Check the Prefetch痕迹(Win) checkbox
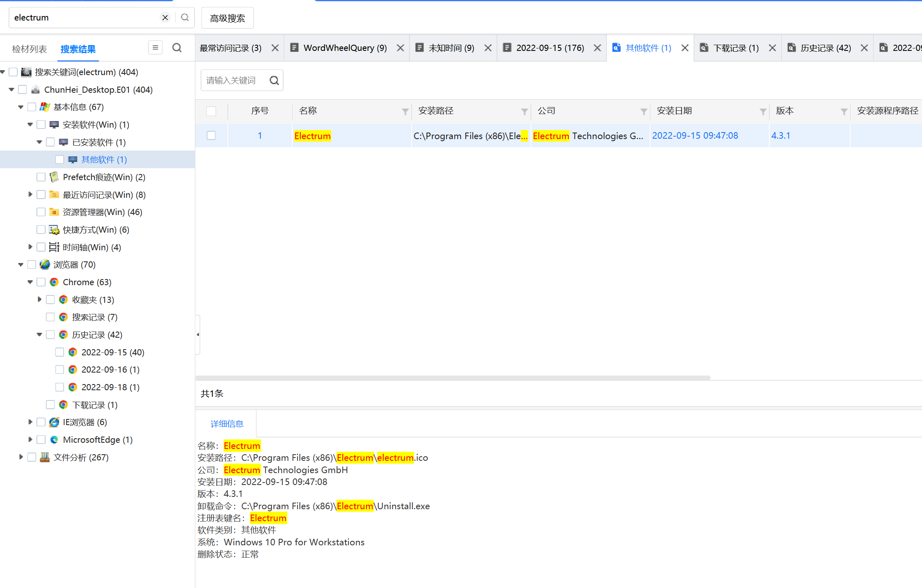922x588 pixels. pos(41,177)
